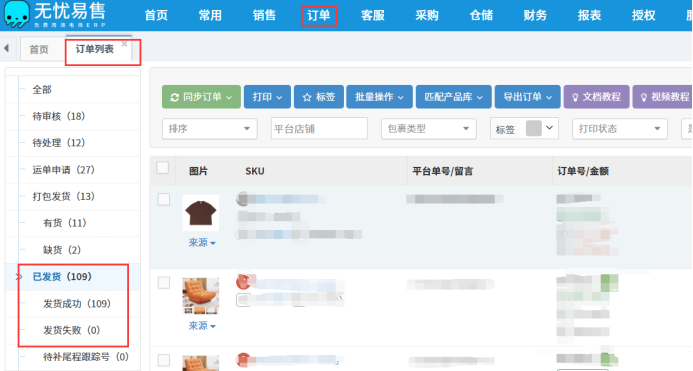This screenshot has width=693, height=371.
Task: Open the 导出订单 dropdown
Action: 528,97
